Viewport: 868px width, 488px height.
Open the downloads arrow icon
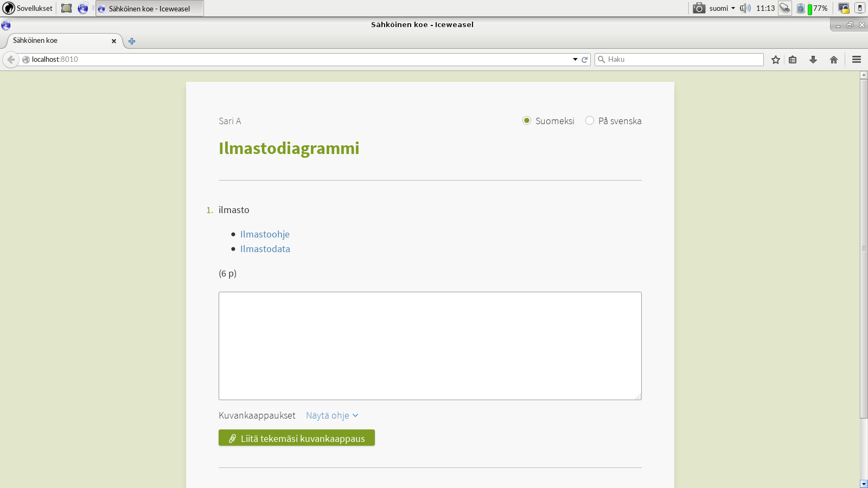(813, 60)
